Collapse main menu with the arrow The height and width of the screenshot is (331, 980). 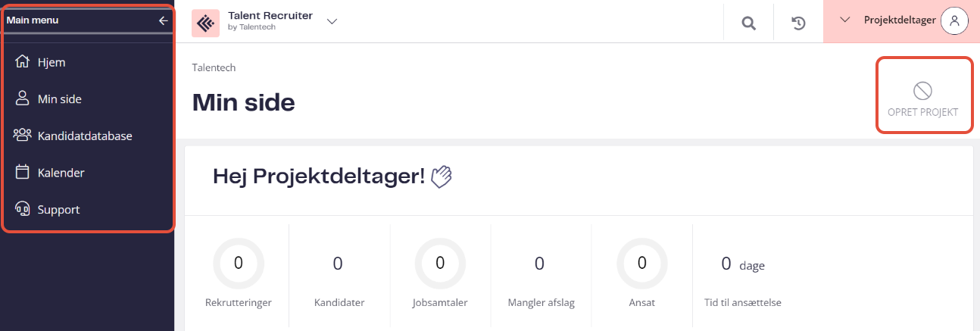(x=163, y=20)
